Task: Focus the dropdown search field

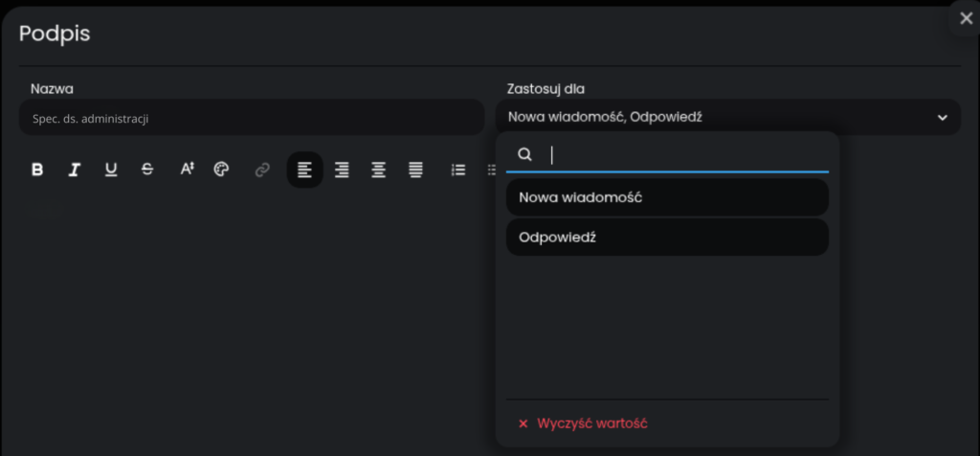Action: tap(684, 154)
